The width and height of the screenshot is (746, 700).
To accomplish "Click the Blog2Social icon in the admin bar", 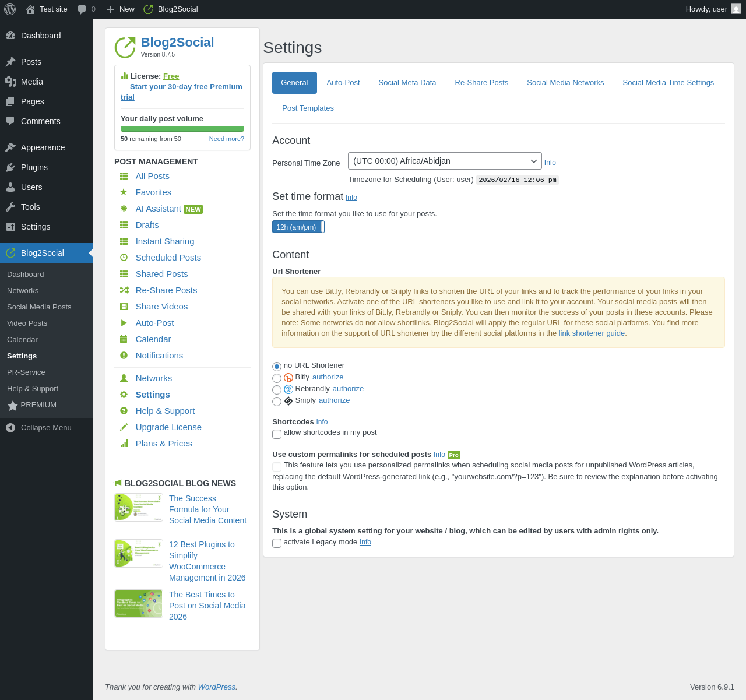I will tap(148, 9).
